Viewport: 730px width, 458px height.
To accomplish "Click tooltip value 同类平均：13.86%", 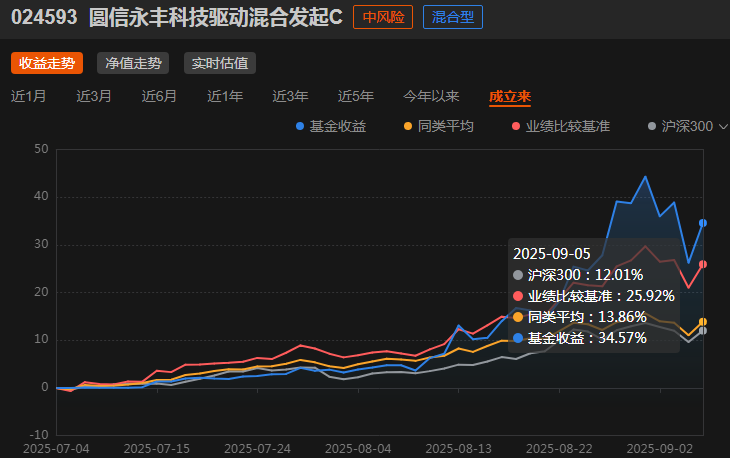I will click(580, 317).
